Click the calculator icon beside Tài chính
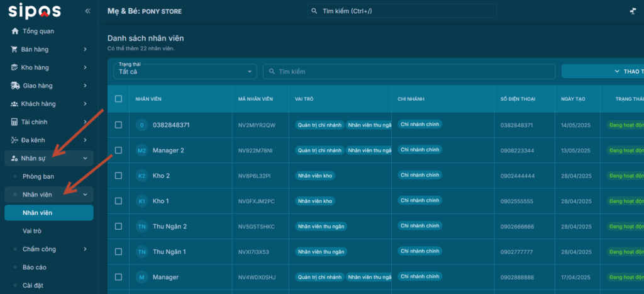 click(14, 122)
